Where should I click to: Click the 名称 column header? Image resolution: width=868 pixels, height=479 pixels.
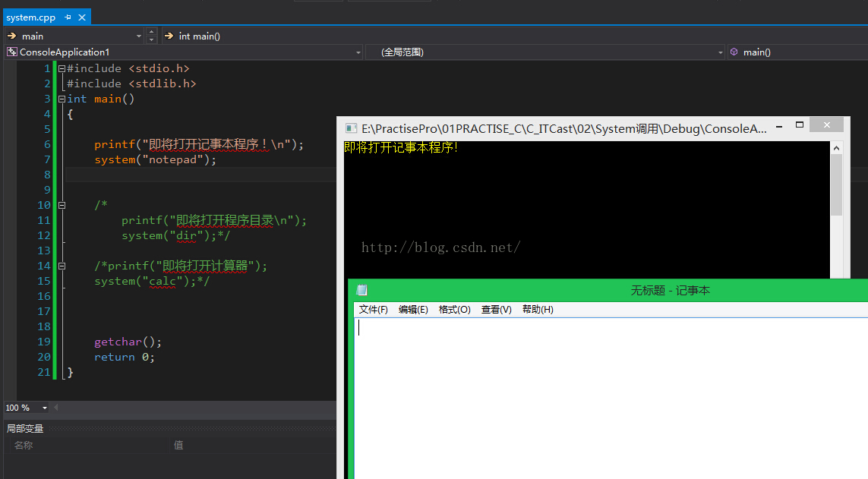point(24,446)
